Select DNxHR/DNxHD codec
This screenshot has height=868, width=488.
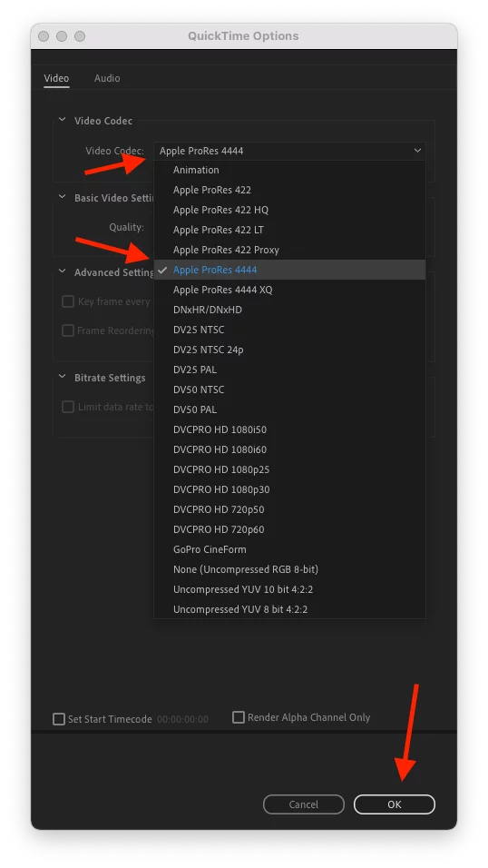289,310
